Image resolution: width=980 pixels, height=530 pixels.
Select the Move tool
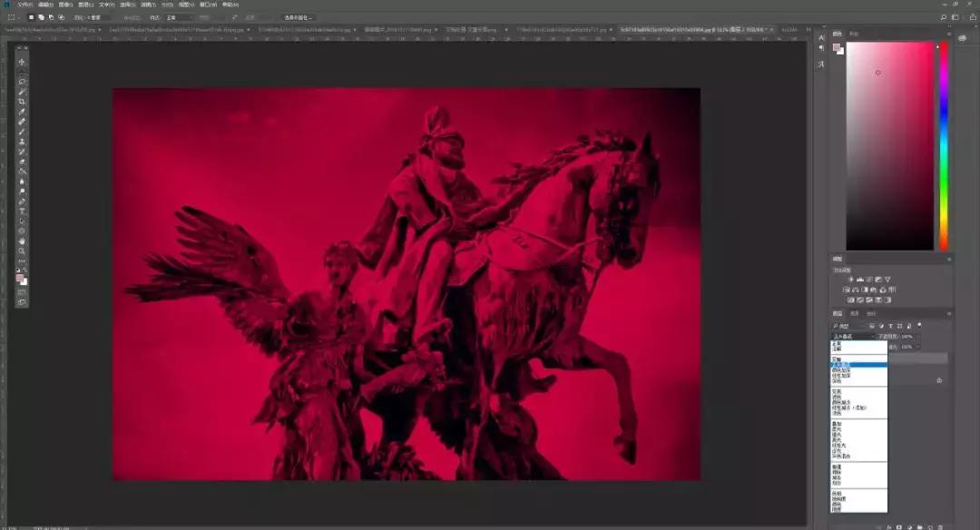[x=22, y=62]
